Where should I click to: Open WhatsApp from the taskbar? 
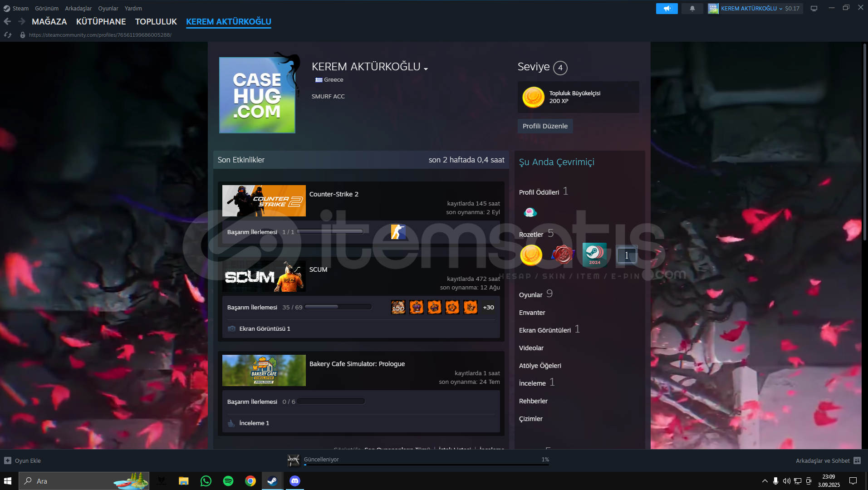coord(206,481)
